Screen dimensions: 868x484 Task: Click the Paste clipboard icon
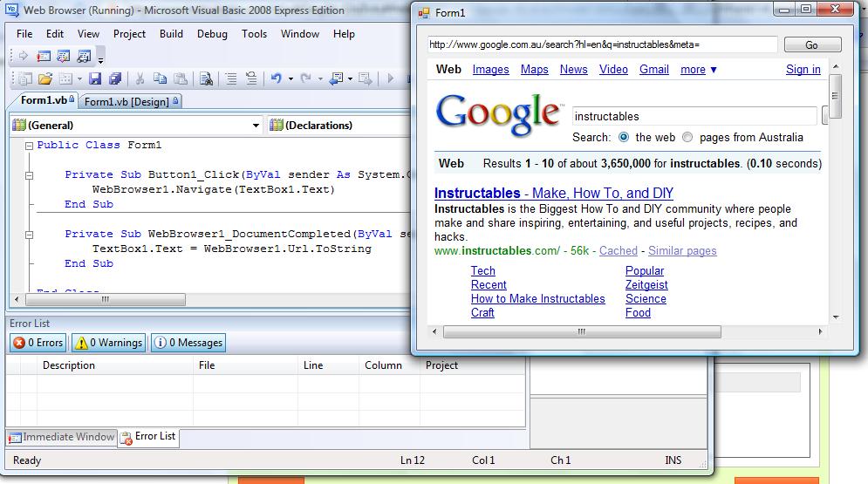coord(181,78)
